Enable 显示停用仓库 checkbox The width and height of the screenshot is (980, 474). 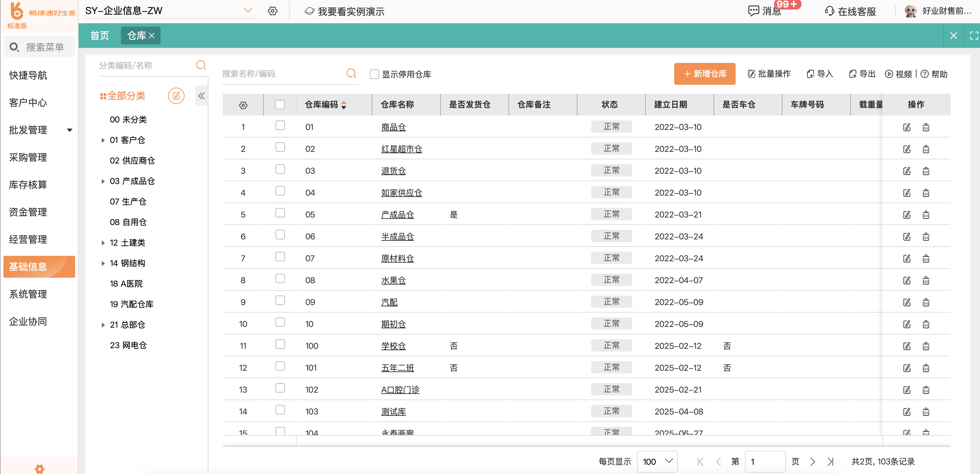click(x=375, y=74)
